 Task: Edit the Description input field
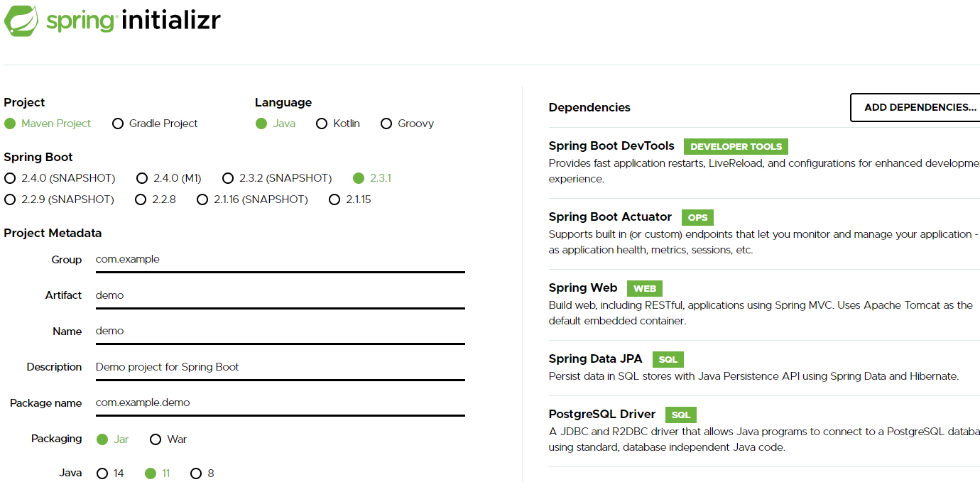pyautogui.click(x=281, y=367)
